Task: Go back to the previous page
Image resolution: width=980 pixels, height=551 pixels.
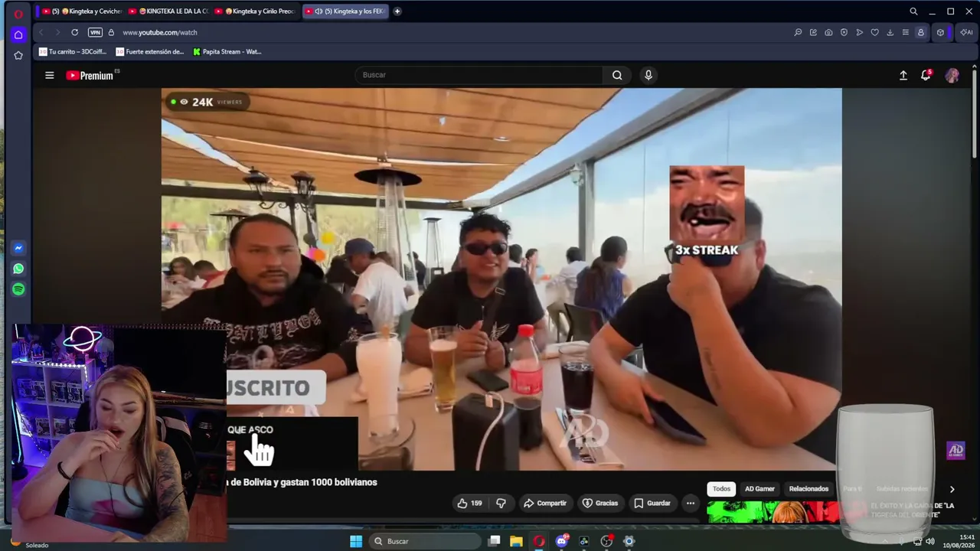Action: 41,32
